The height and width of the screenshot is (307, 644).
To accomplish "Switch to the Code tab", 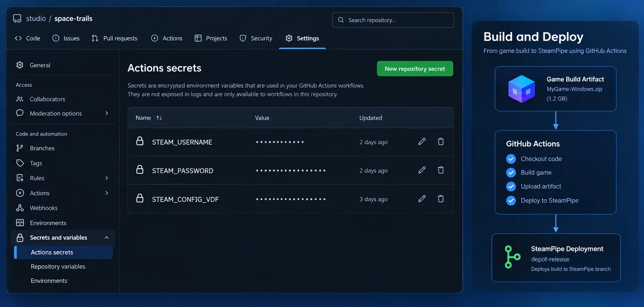I will click(27, 38).
